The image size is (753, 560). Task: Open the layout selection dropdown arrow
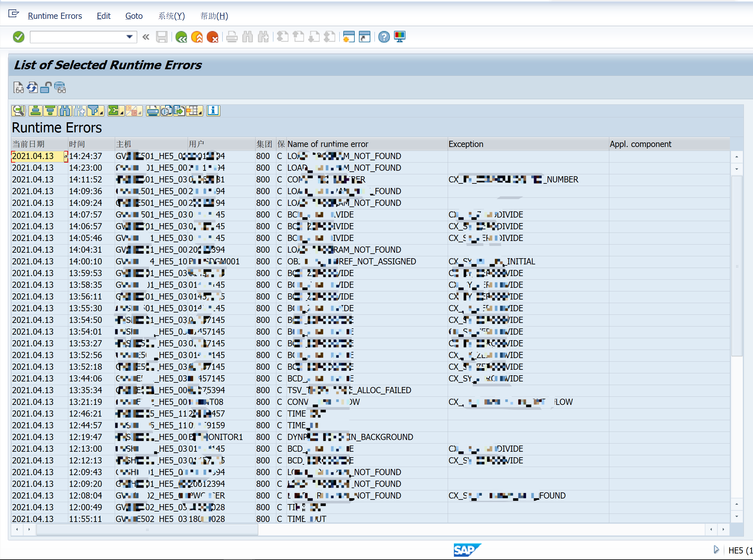click(200, 113)
